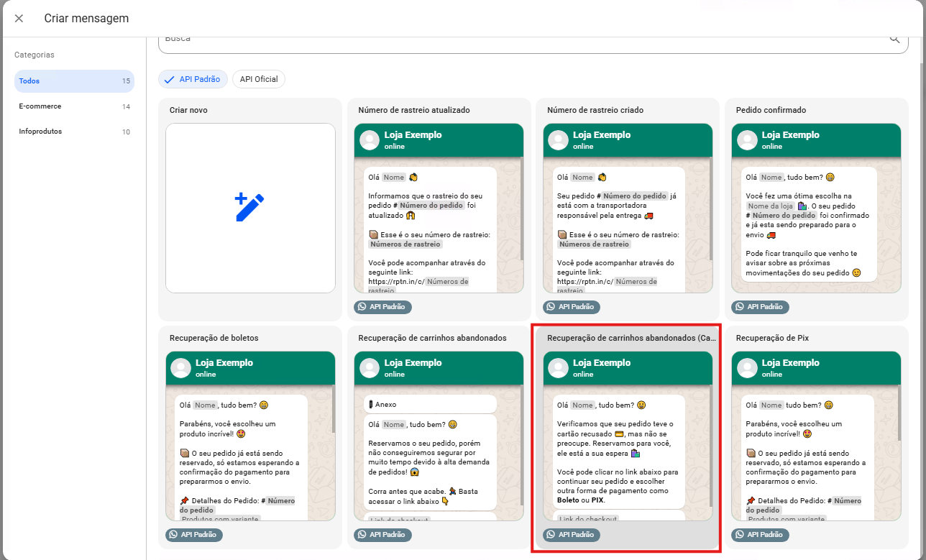Close the Criar mensagem dialog

(x=19, y=19)
